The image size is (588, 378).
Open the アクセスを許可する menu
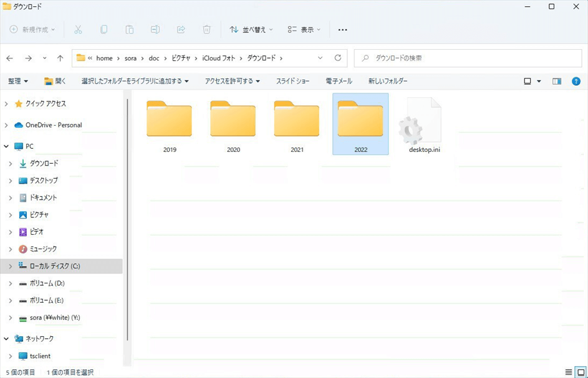[x=232, y=81]
